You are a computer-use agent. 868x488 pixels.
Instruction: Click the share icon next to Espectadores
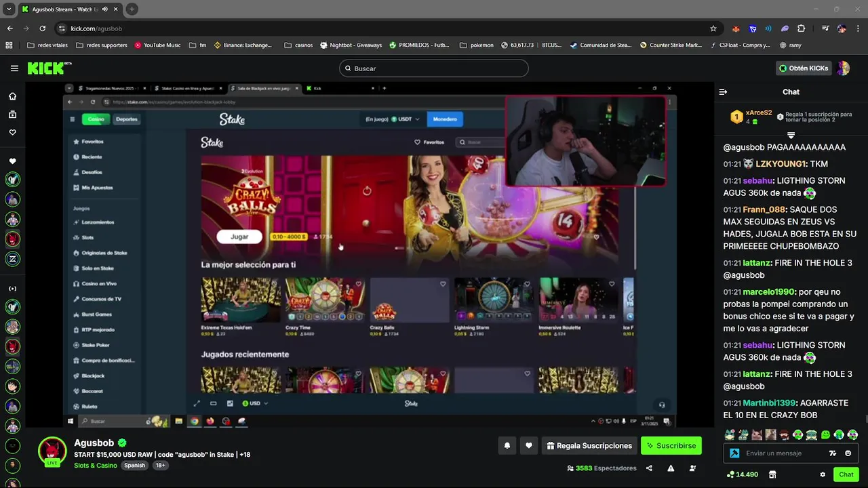649,468
